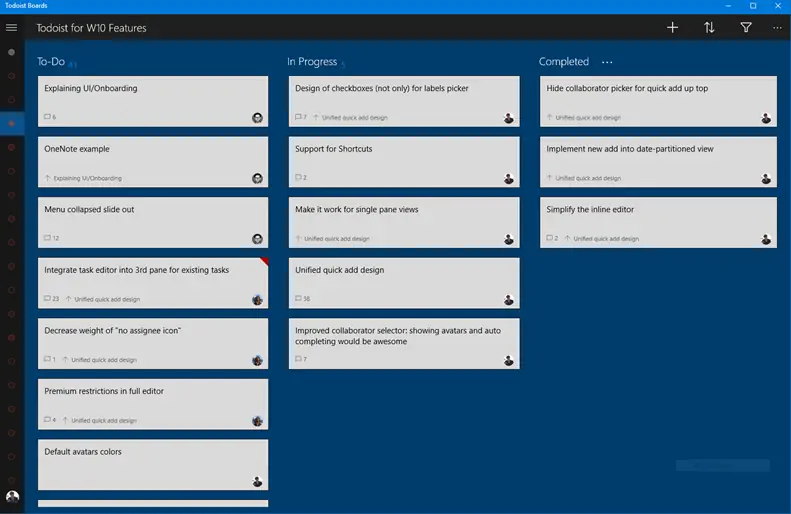Click assignee avatar on Integrate task editor card

coord(257,300)
